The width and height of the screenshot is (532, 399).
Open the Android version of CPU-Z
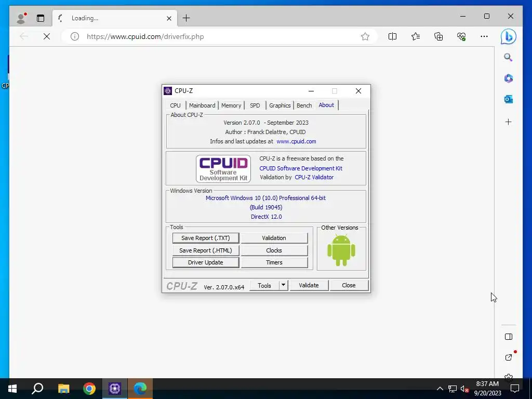(341, 250)
